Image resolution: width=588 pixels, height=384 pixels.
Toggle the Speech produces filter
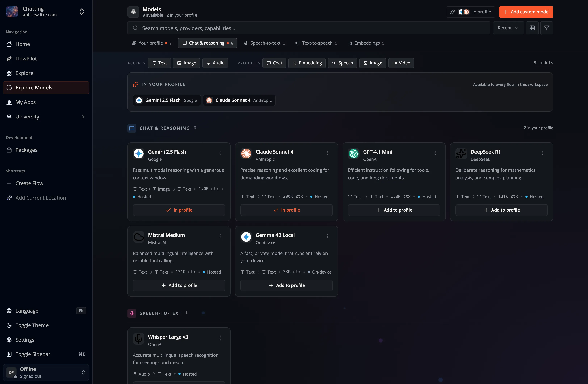coord(342,63)
